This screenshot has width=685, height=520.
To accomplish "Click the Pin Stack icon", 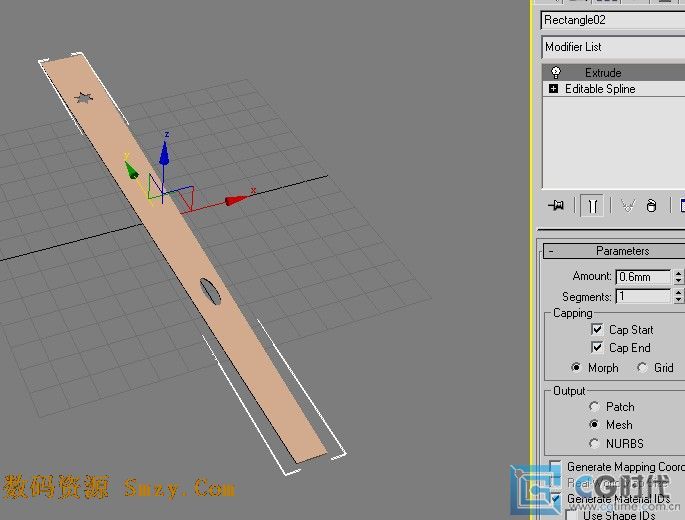I will click(557, 205).
